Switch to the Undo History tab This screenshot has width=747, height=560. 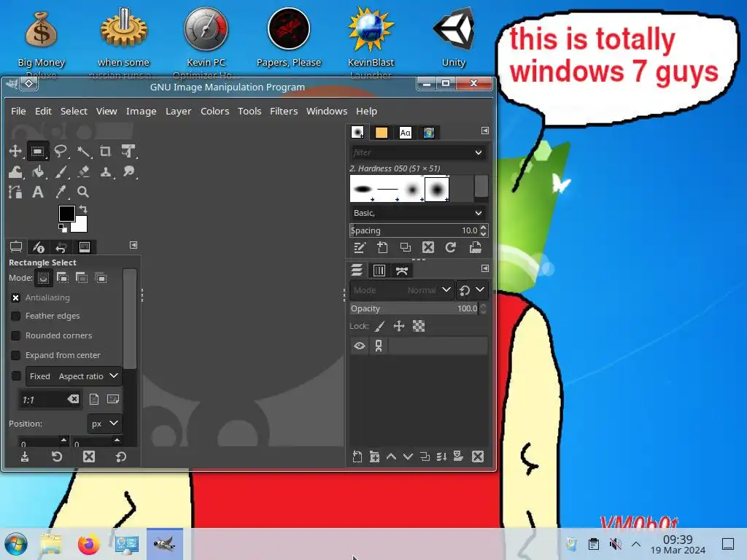click(x=61, y=246)
